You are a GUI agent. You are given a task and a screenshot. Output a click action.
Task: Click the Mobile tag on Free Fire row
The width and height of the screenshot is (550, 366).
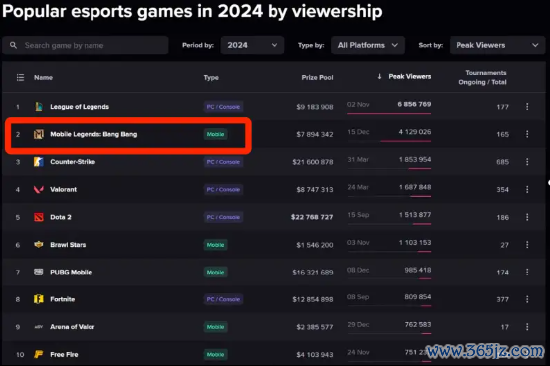point(215,354)
